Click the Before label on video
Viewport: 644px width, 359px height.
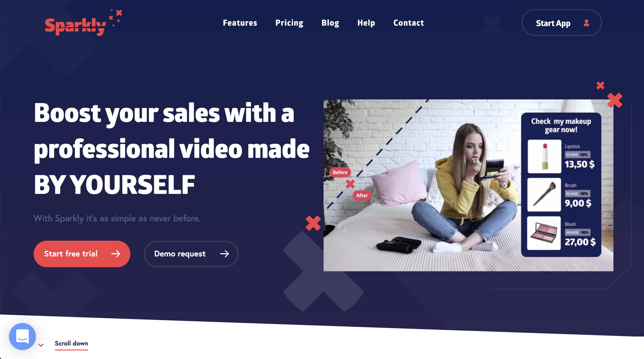pos(340,172)
